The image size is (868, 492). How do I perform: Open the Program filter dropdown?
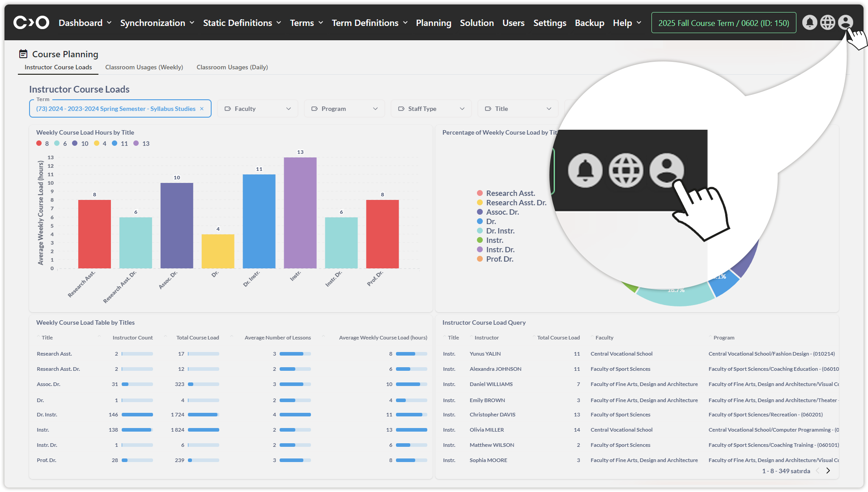pyautogui.click(x=344, y=109)
